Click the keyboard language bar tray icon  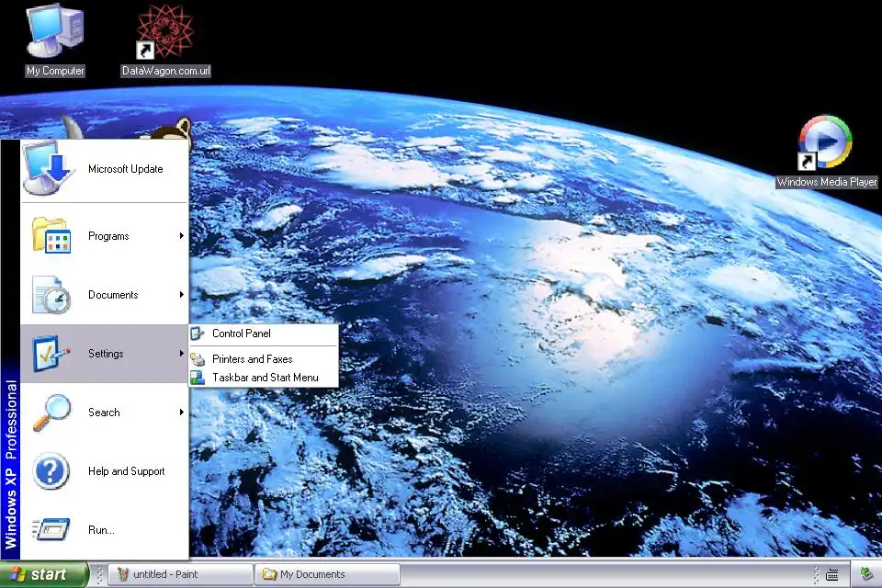832,574
